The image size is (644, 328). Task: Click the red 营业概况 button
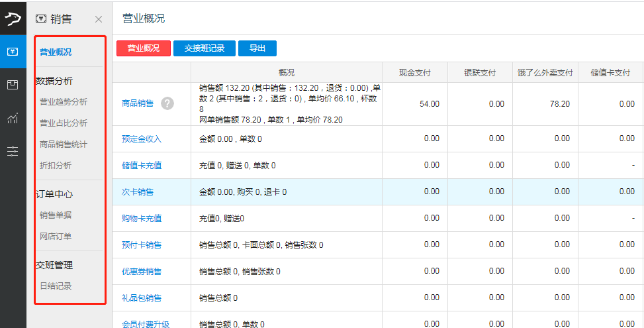tap(144, 48)
